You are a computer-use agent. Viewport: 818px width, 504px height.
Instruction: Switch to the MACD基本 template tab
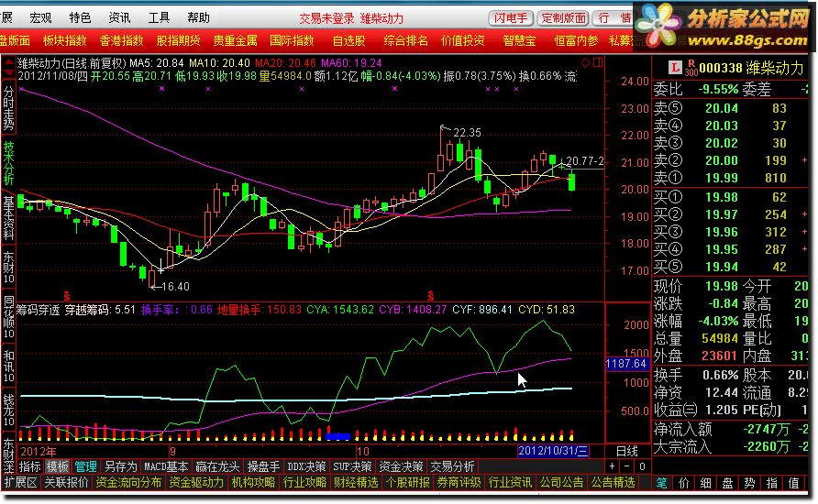166,466
